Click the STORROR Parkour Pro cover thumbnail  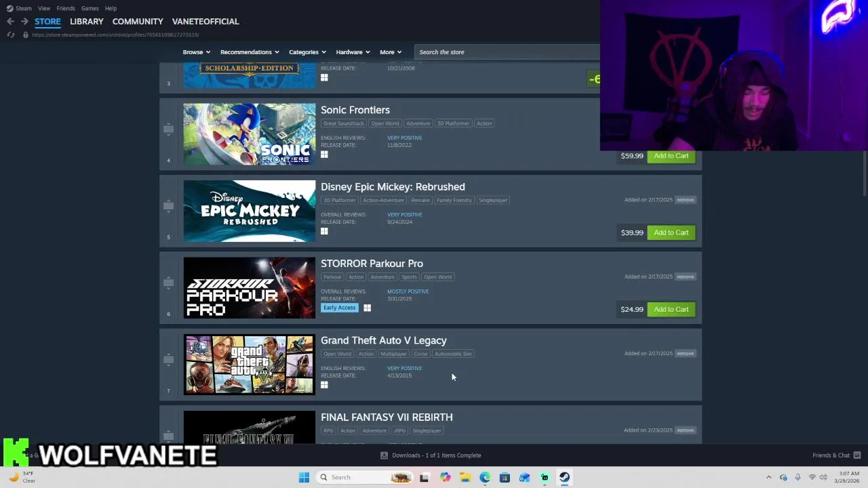click(x=250, y=287)
